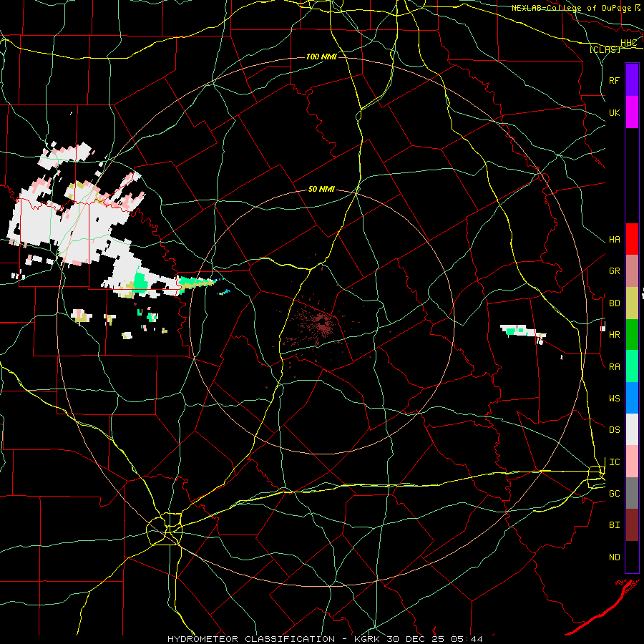Click the HYDROMETEOR CLASSIFICATION title text
The height and width of the screenshot is (644, 644).
point(251,639)
